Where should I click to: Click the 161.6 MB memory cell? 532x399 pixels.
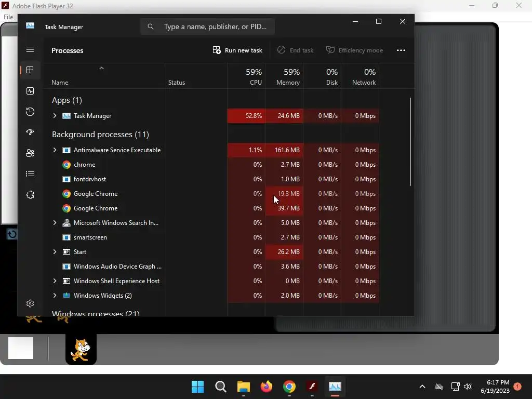point(284,150)
